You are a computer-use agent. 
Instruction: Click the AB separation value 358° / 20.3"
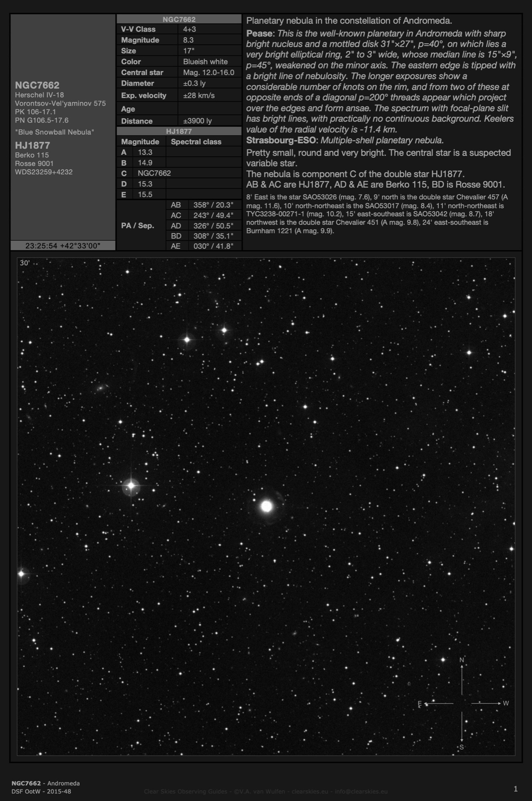coord(213,205)
